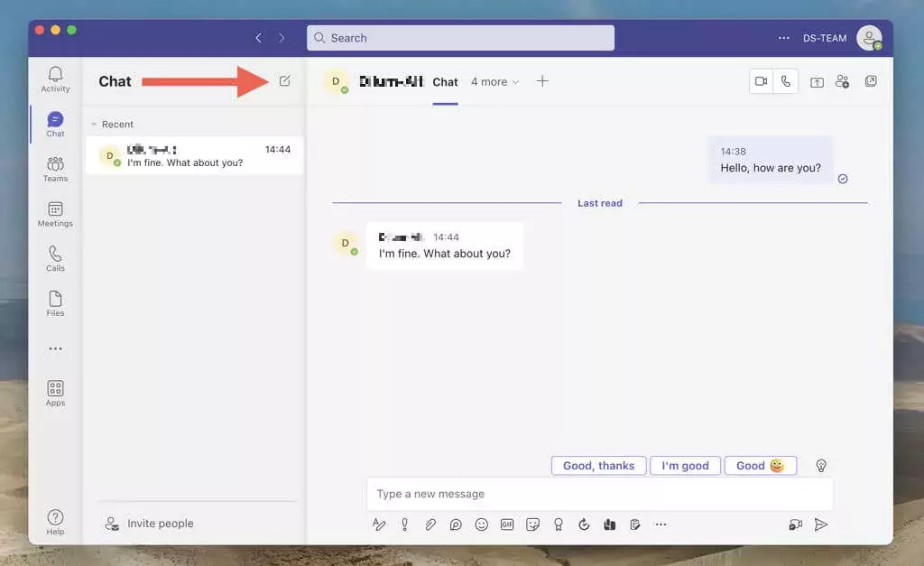Viewport: 924px width, 566px height.
Task: Attach a file to the message
Action: (430, 524)
